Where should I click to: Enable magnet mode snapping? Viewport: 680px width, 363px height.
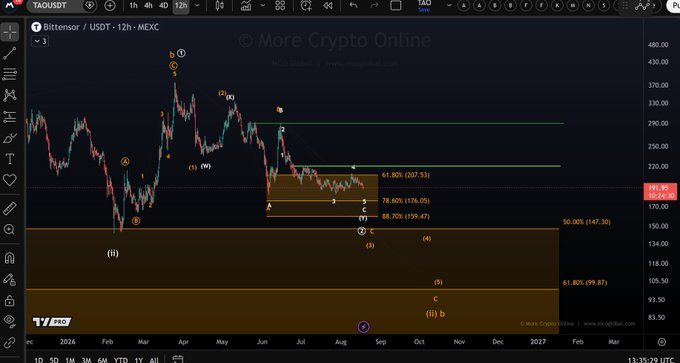10,258
